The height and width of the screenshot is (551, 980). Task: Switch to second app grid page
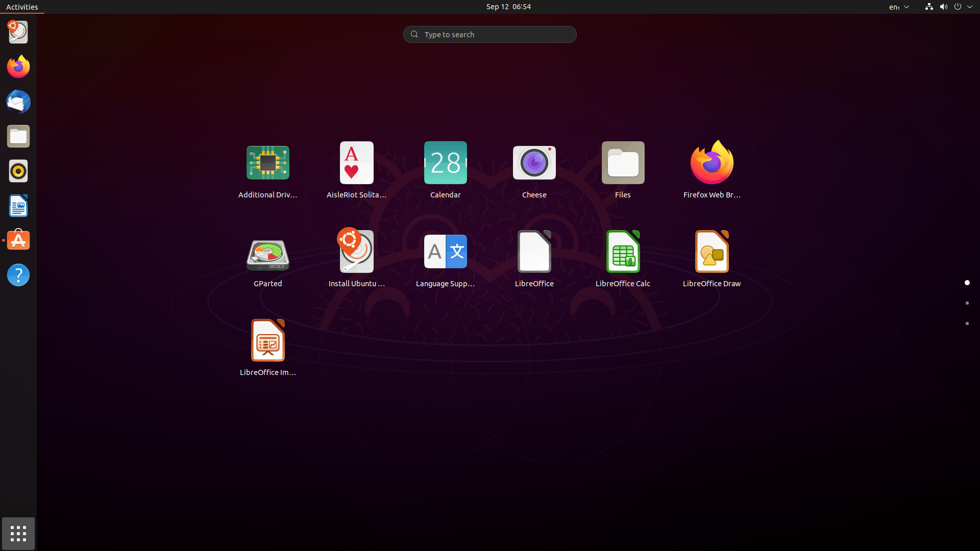(x=967, y=303)
